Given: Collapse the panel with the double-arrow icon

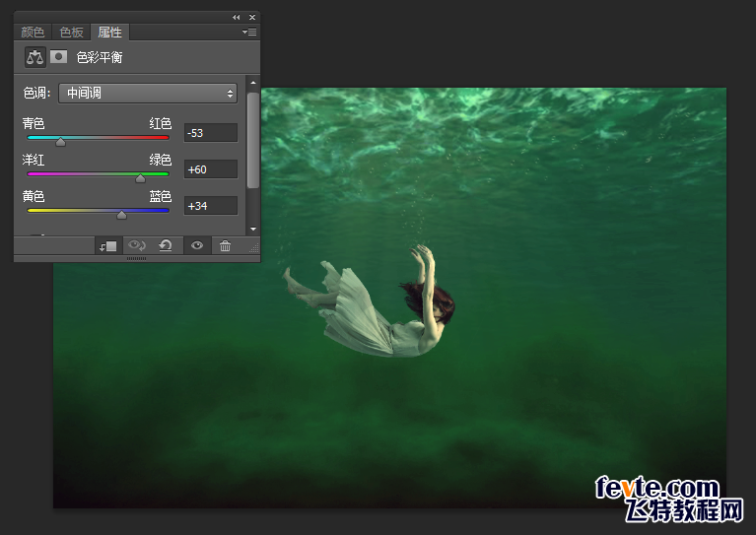Looking at the screenshot, I should (x=237, y=18).
